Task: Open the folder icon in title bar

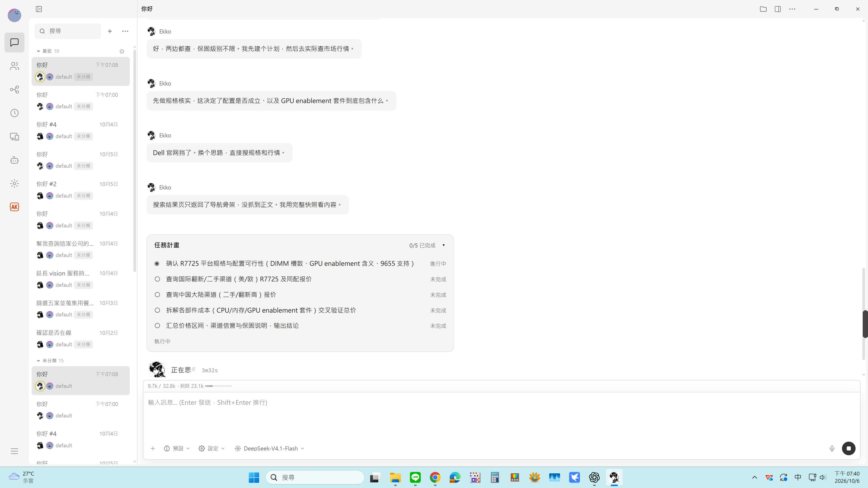Action: [x=763, y=9]
